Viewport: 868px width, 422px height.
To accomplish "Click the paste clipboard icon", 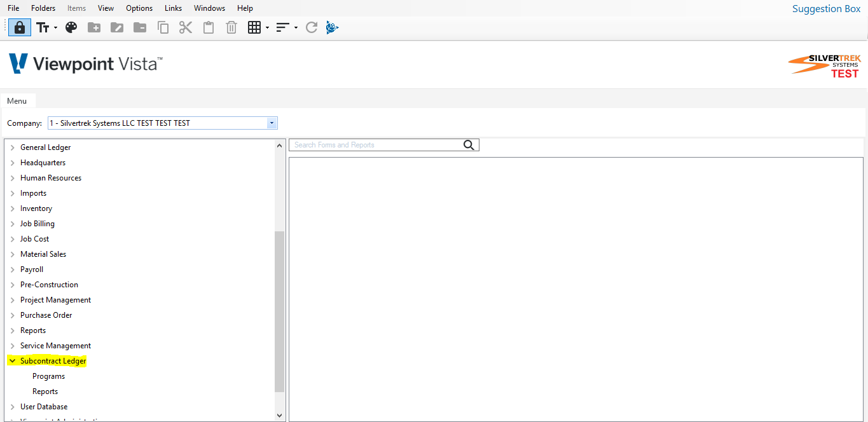I will click(x=209, y=27).
